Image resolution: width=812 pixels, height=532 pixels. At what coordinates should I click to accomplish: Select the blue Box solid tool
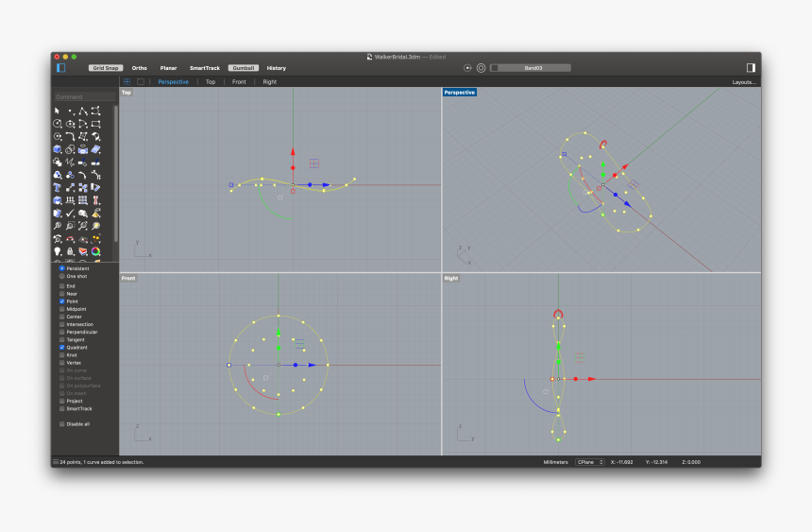pyautogui.click(x=58, y=149)
